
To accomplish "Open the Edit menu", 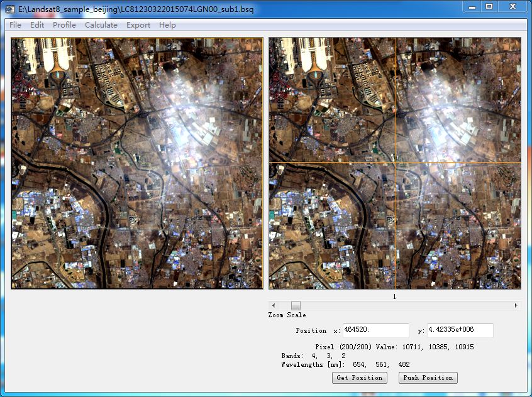I will tap(37, 25).
